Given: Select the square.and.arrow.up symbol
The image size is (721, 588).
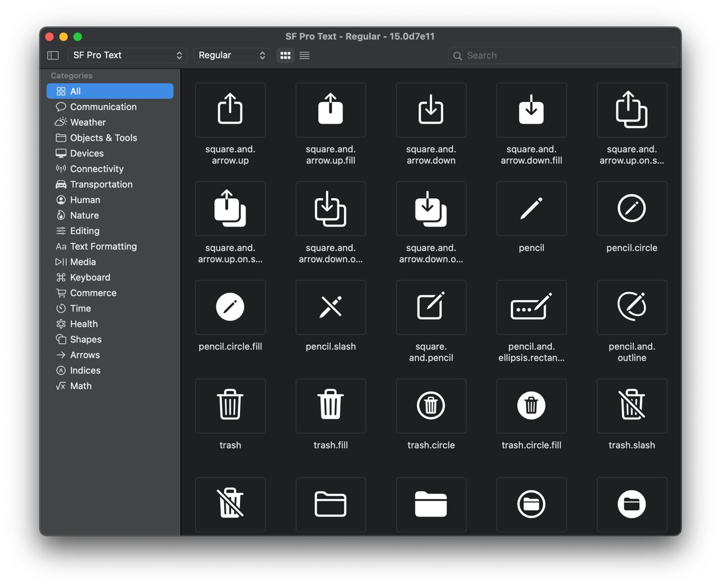Looking at the screenshot, I should pyautogui.click(x=230, y=110).
